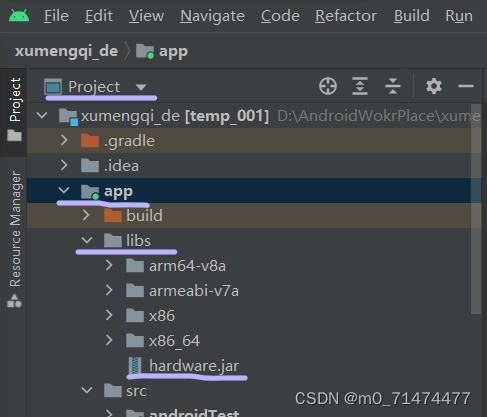Viewport: 487px width, 417px height.
Task: Open the Navigate menu
Action: pos(212,16)
